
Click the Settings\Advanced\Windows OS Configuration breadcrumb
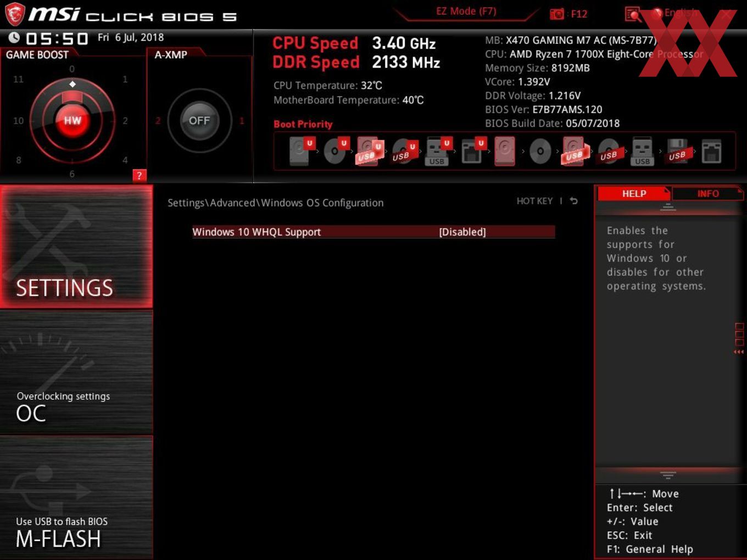pyautogui.click(x=275, y=203)
